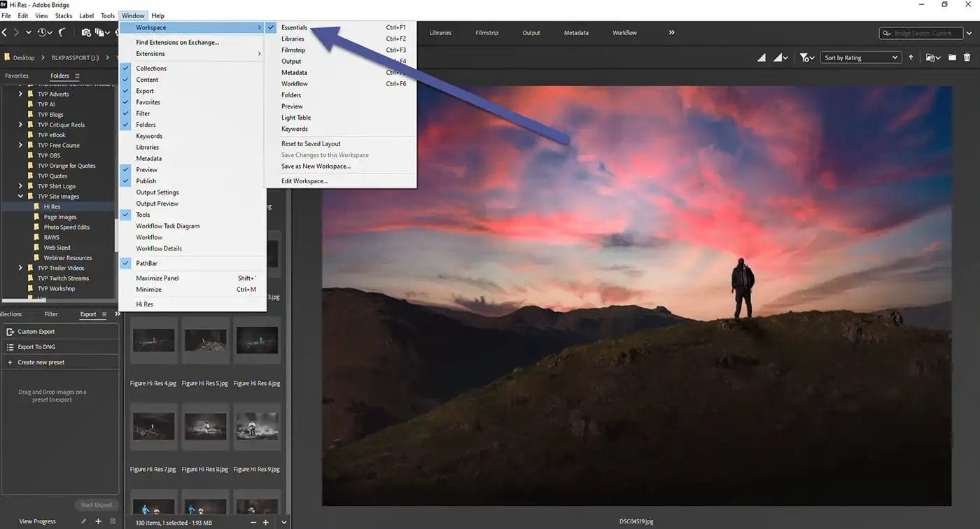Screen dimensions: 980x529
Task: Open recent files history icon
Action: [x=43, y=32]
